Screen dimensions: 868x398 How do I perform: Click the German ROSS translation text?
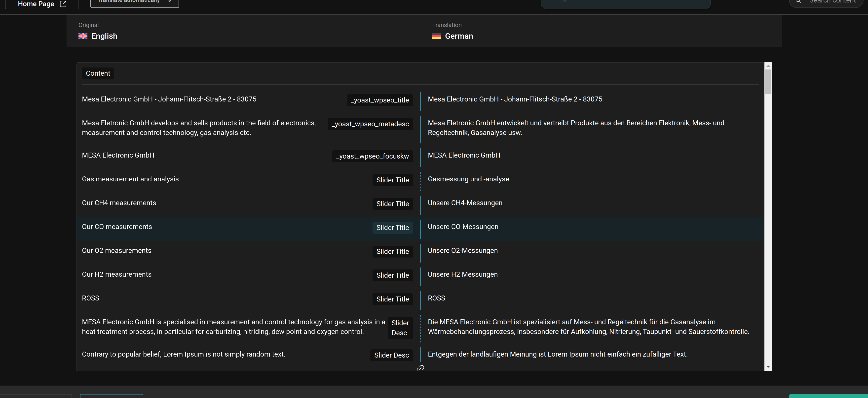pyautogui.click(x=436, y=298)
